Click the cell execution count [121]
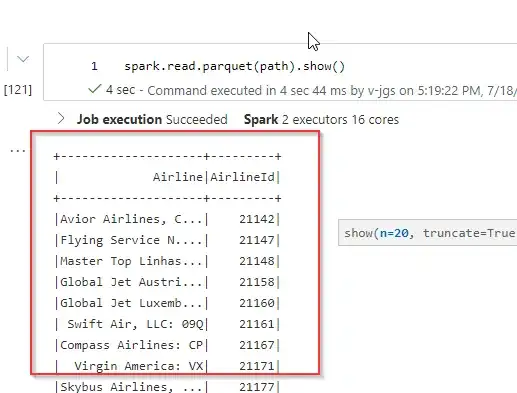517x393 pixels. click(x=18, y=90)
